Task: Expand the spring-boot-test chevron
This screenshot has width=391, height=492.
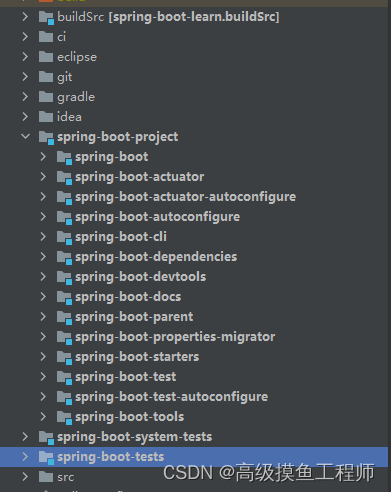Action: pos(43,377)
